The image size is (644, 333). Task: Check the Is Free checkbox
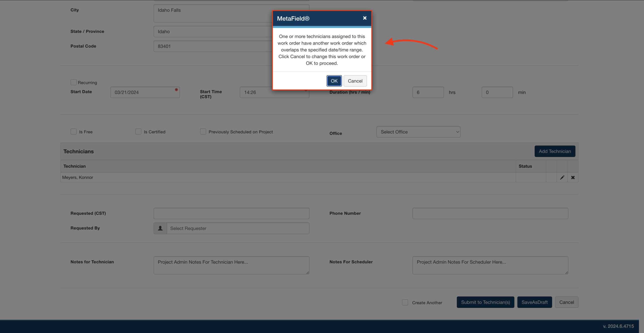coord(73,132)
